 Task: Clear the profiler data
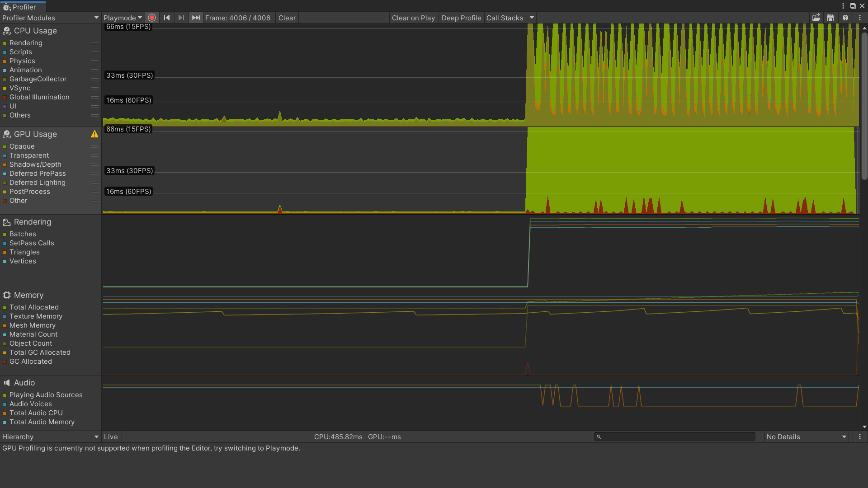click(x=287, y=18)
